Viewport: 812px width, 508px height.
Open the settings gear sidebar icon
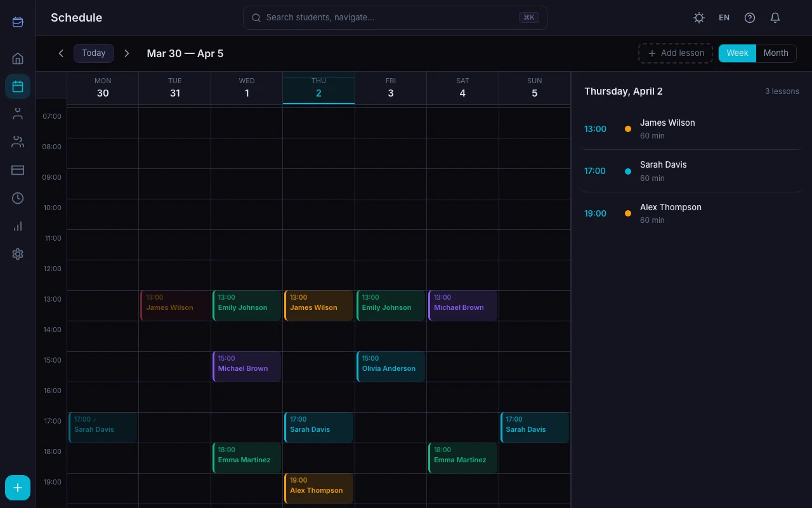point(18,254)
